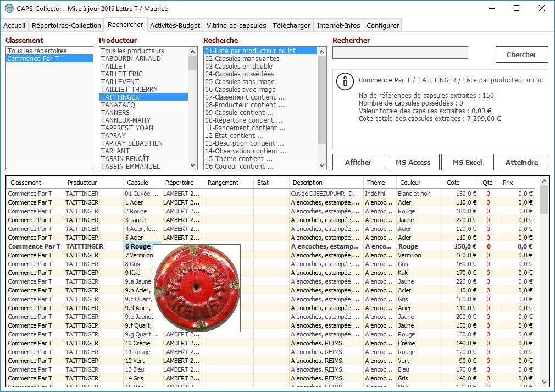Choose '12-État contient ...' search type
Viewport: 555px width, 392px height.
[260, 136]
